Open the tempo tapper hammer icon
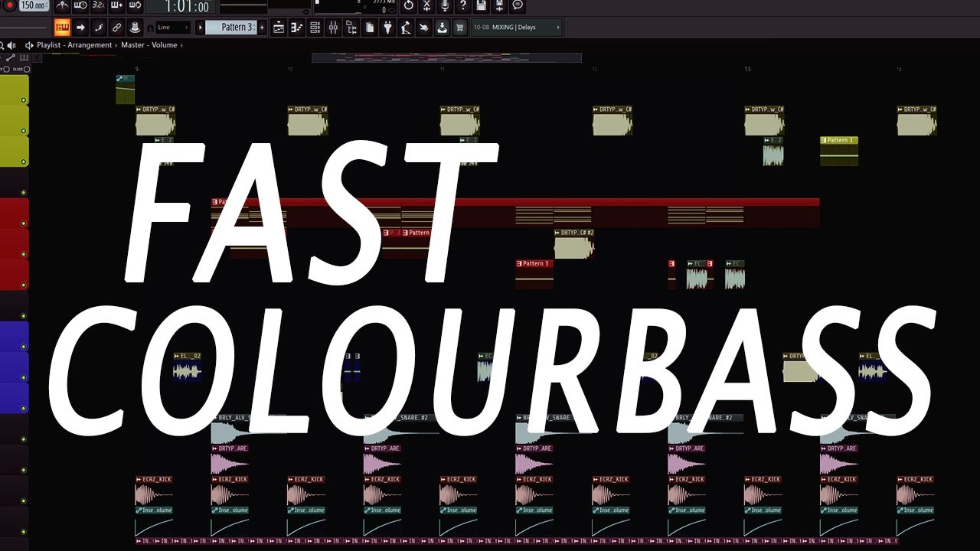The height and width of the screenshot is (551, 980). tap(406, 28)
